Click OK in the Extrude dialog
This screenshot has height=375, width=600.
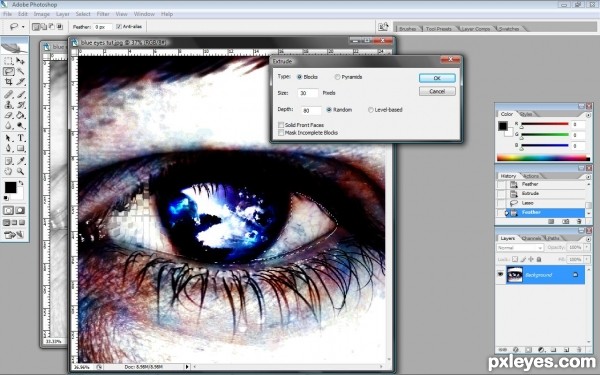(437, 78)
